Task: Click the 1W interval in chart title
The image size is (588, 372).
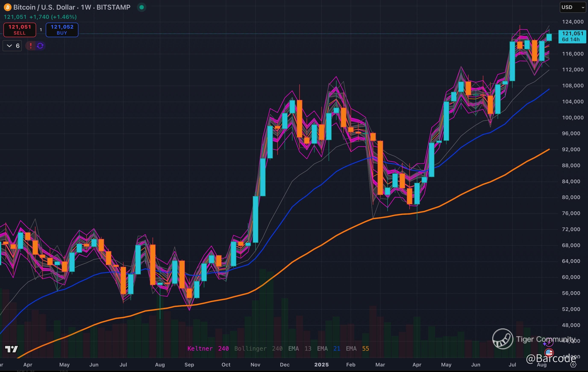Action: pos(86,7)
